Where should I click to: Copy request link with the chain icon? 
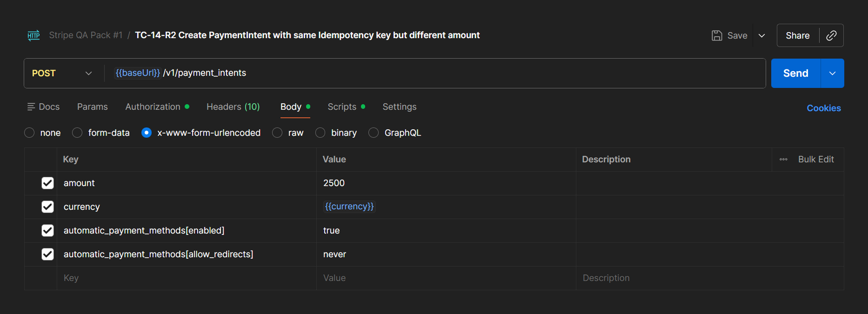tap(831, 35)
